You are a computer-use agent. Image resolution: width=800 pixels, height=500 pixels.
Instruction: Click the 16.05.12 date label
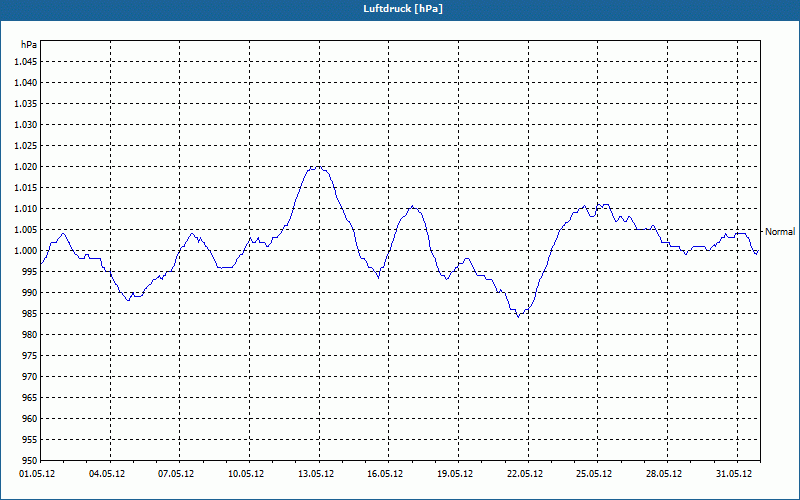click(385, 474)
